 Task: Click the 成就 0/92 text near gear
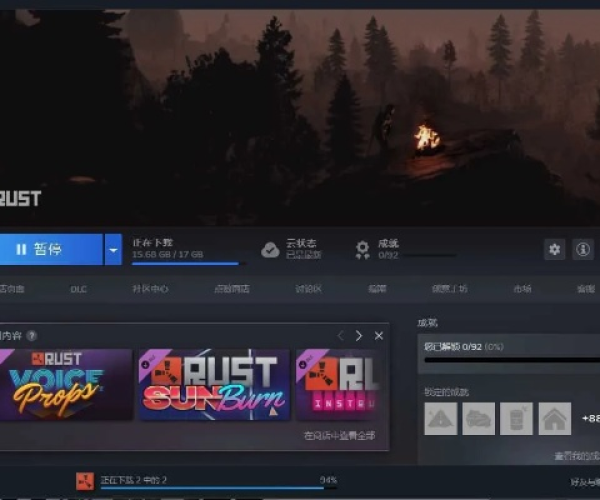click(x=388, y=249)
